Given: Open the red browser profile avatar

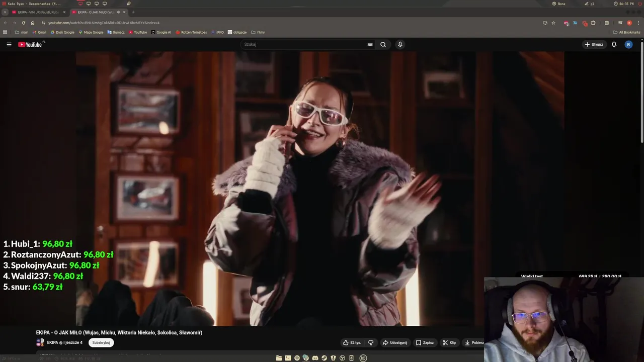Looking at the screenshot, I should pos(629,23).
